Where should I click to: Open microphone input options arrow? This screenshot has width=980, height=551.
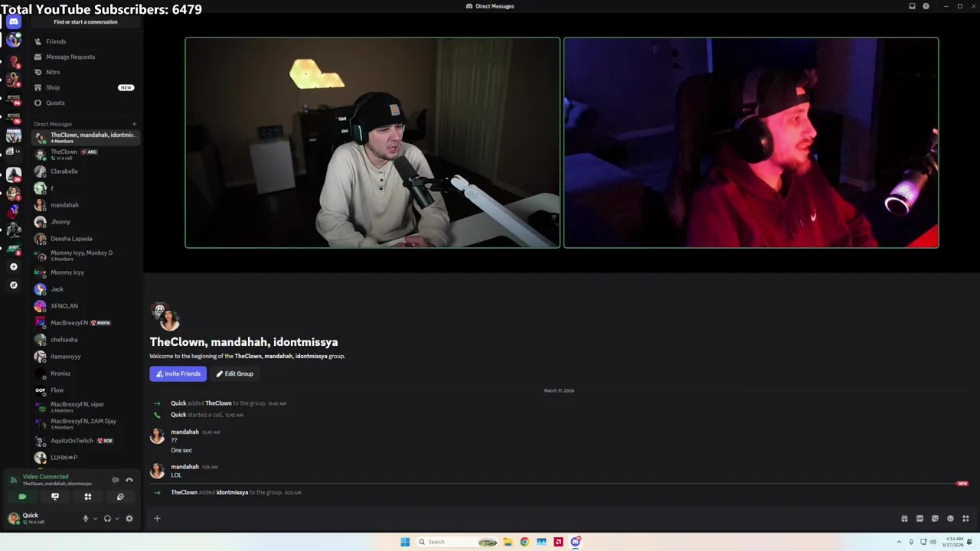[95, 518]
